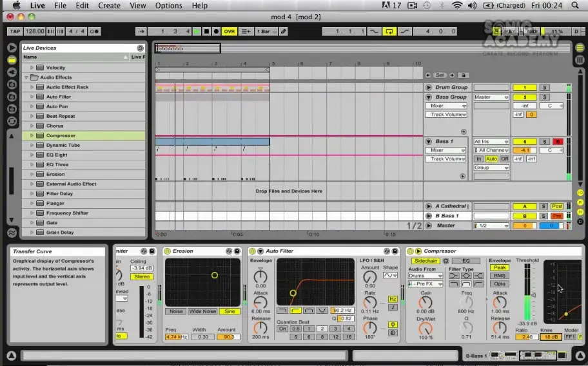Open the LFO Shape dropdown
This screenshot has width=588, height=366.
pos(390,275)
